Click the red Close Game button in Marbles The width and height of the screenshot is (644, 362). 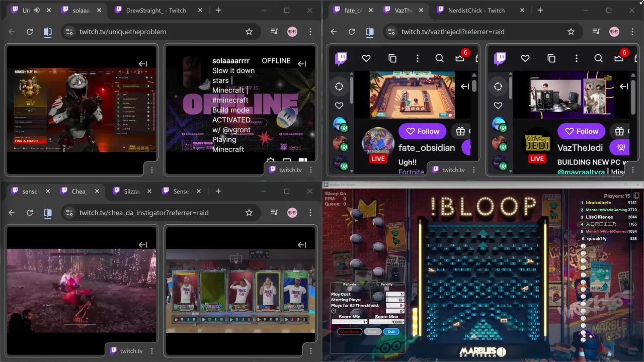[x=350, y=332]
